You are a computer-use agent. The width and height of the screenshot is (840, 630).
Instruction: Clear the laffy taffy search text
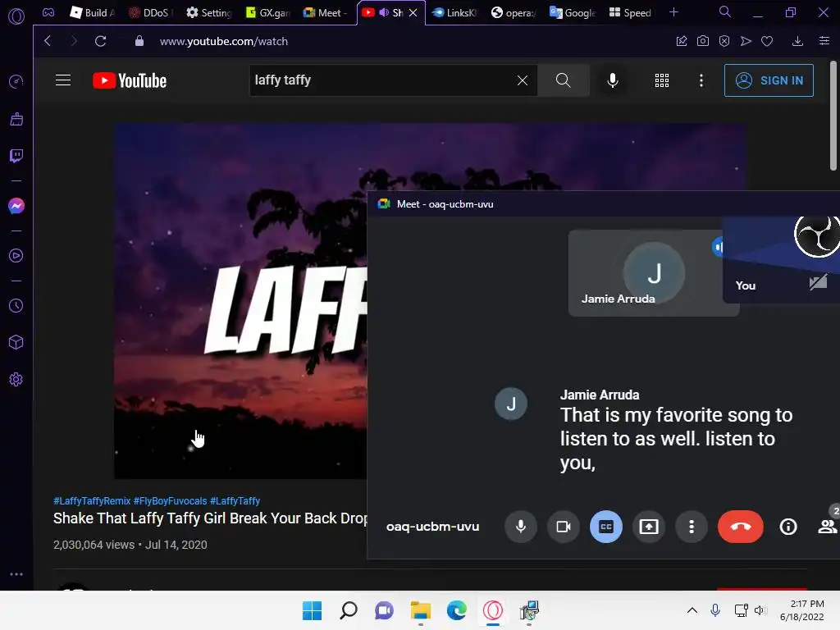point(523,80)
